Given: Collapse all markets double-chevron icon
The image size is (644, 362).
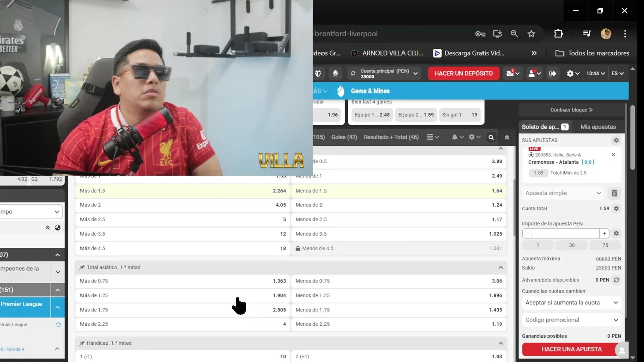Looking at the screenshot, I should pos(507,137).
